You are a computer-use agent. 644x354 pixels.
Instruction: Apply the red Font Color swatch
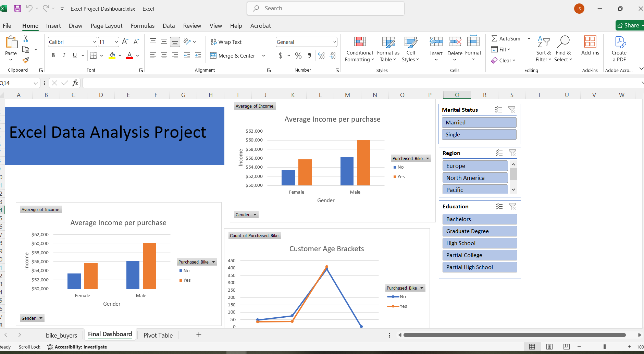click(129, 55)
